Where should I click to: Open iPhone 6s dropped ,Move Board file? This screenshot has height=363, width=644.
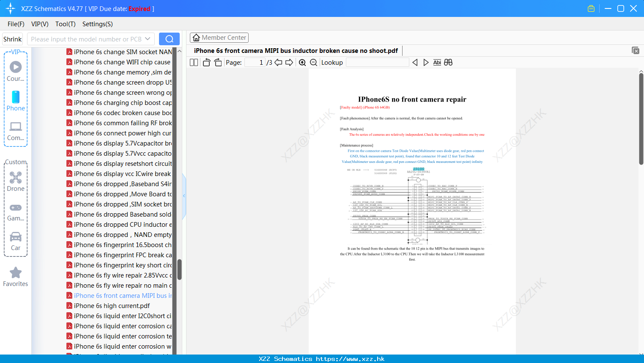click(119, 194)
